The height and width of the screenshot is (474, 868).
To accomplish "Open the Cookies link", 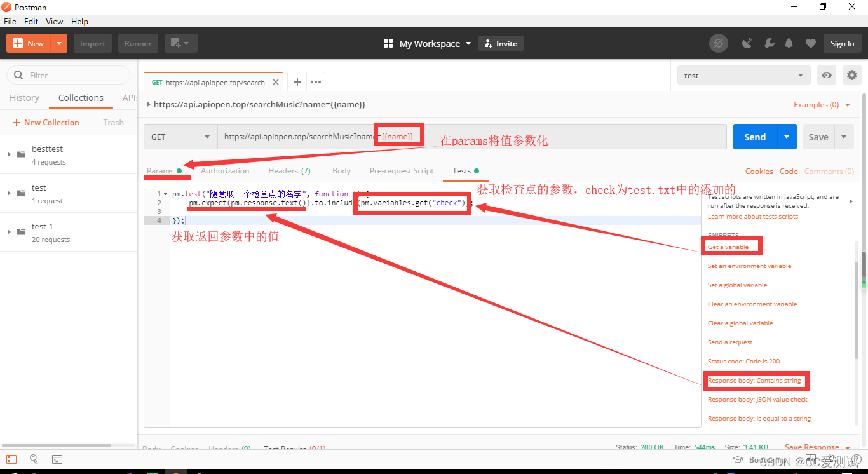I will 759,172.
